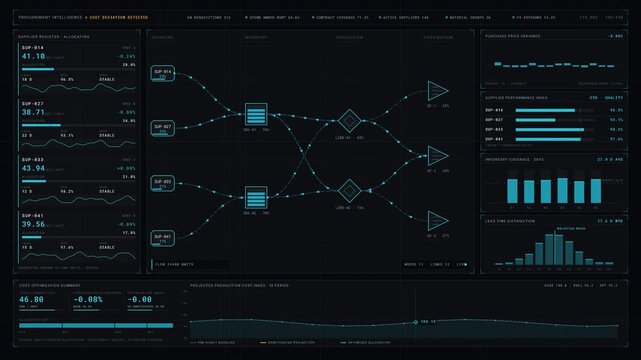Click the DC-3 distribution triangle icon
641x360 pixels.
(438, 221)
